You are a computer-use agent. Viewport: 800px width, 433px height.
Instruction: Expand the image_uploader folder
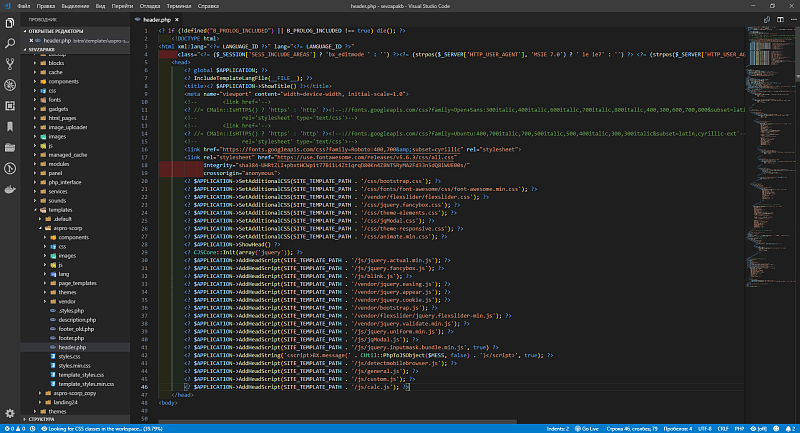click(67, 128)
